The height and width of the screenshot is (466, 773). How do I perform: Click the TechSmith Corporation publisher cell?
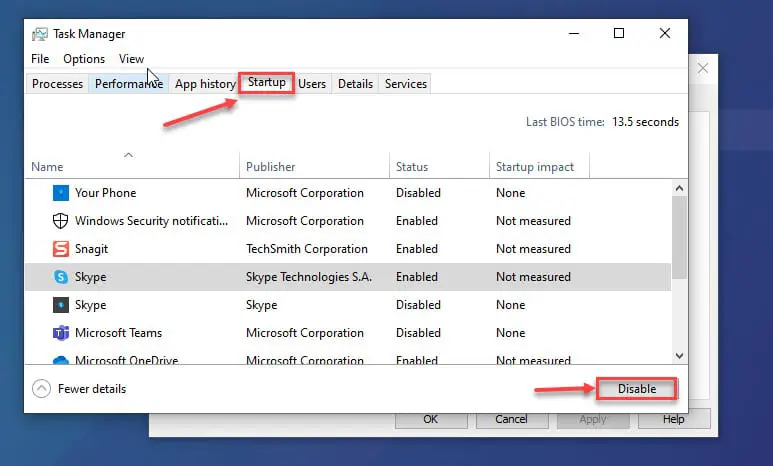[307, 249]
